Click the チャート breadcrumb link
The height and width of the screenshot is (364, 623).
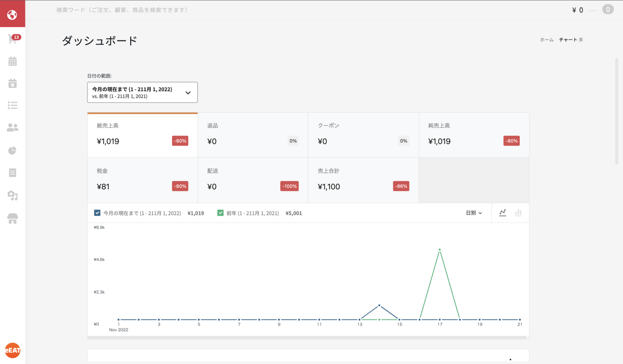pos(568,40)
